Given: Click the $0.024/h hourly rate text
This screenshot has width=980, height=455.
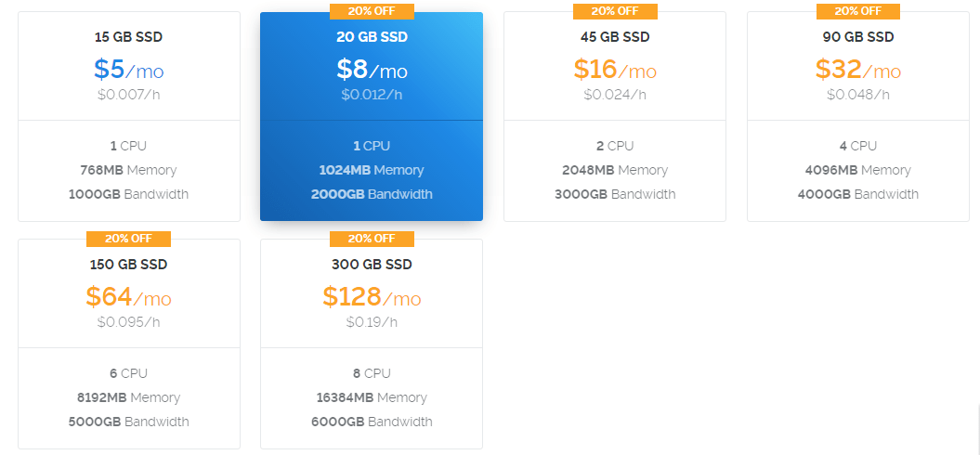Looking at the screenshot, I should 615,95.
